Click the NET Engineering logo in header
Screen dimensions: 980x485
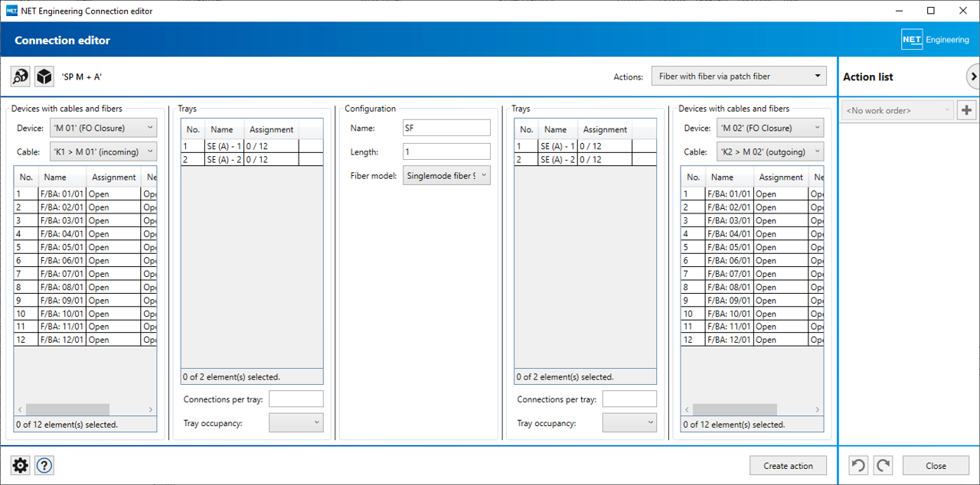click(x=935, y=40)
